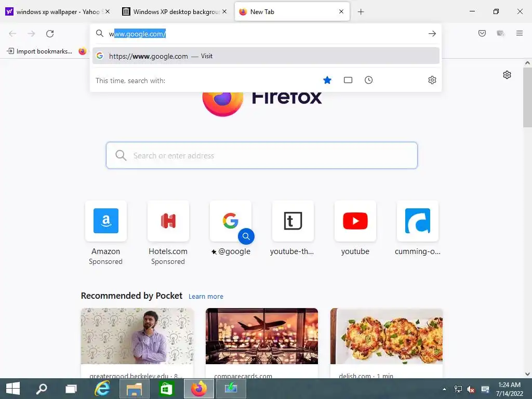Open new tab with plus button
The width and height of the screenshot is (532, 399).
[361, 12]
